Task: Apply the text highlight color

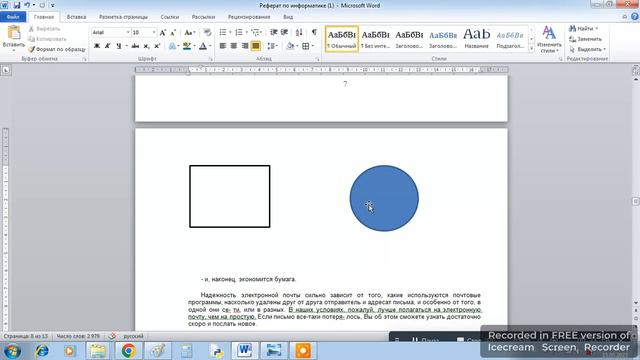Action: click(x=187, y=46)
